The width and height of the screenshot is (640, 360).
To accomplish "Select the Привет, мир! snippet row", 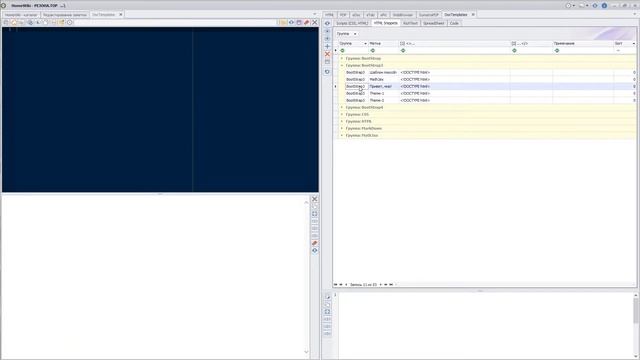I will click(490, 87).
